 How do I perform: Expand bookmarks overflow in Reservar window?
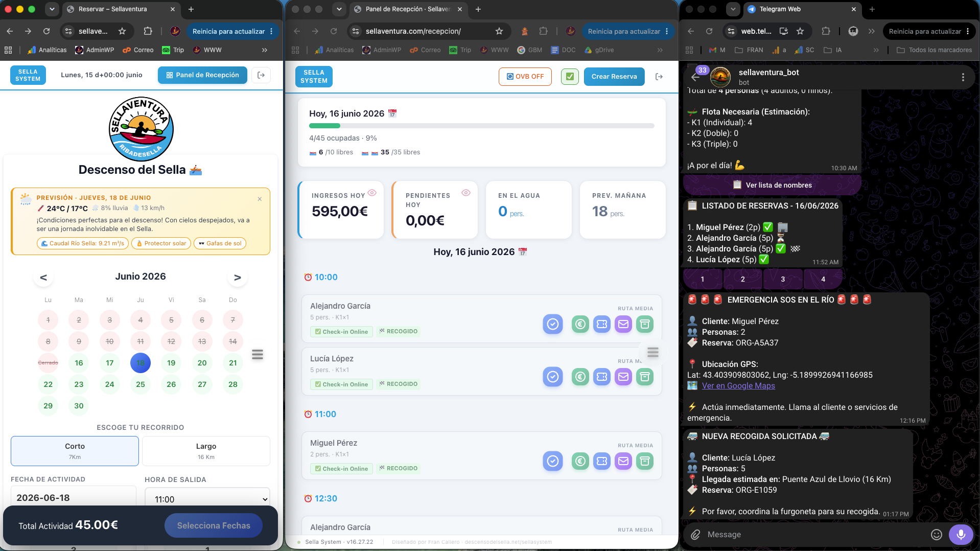pos(265,50)
